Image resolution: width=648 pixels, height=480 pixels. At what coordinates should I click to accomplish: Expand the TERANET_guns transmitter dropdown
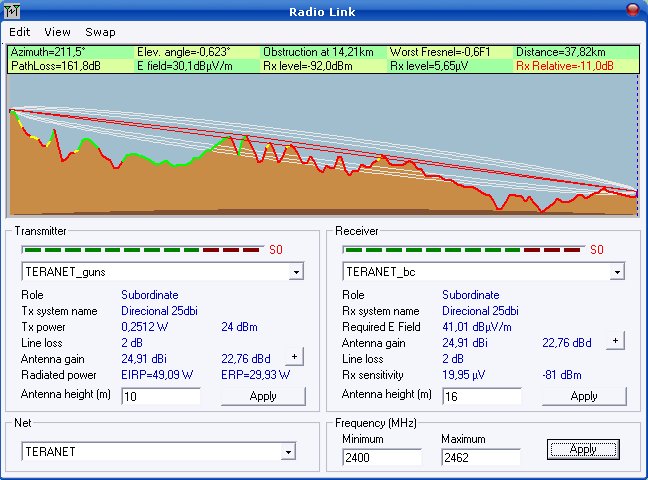point(296,272)
